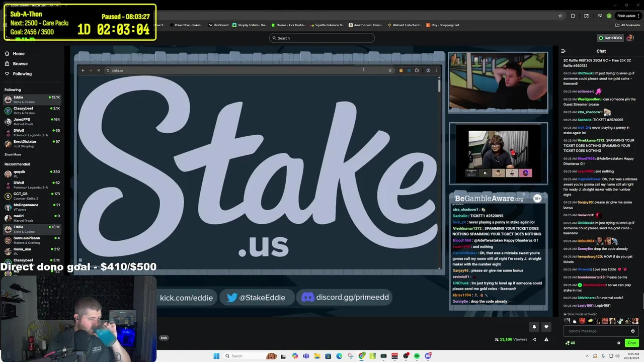The height and width of the screenshot is (362, 644).
Task: Open Squirtle Pokemon bookmark
Action: point(327,25)
